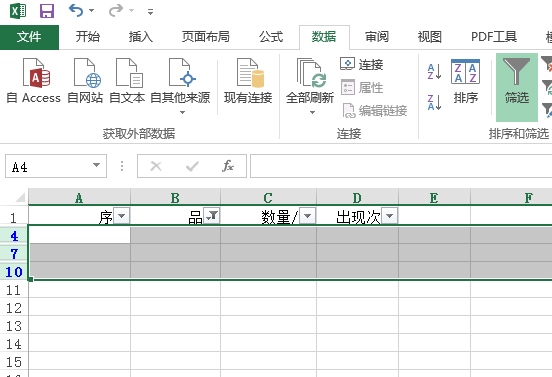
Task: Select row 10 header
Action: click(x=14, y=272)
